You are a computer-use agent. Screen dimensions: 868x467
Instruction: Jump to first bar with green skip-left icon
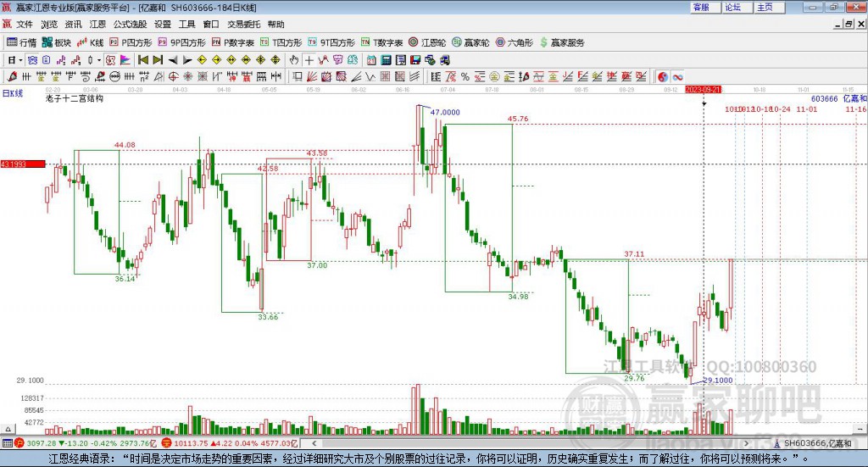click(x=142, y=60)
